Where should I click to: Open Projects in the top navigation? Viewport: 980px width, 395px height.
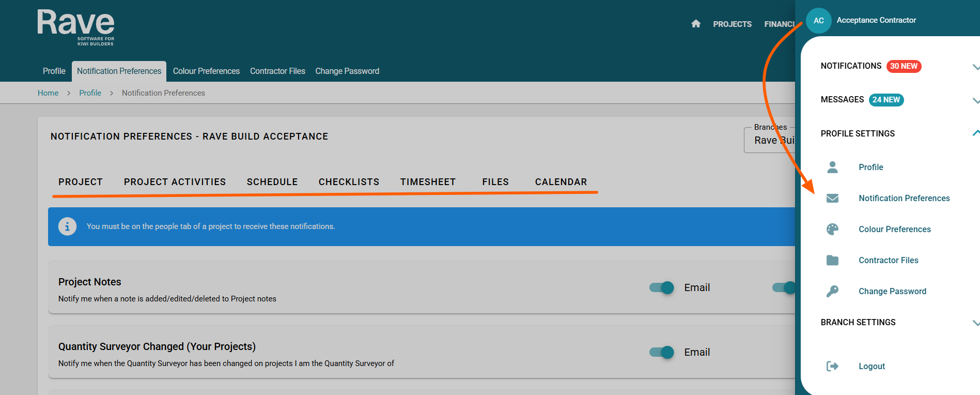(732, 24)
